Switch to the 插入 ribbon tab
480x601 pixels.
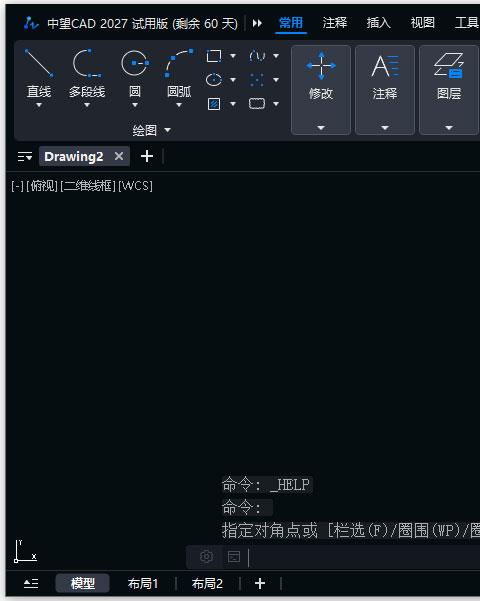tap(378, 23)
